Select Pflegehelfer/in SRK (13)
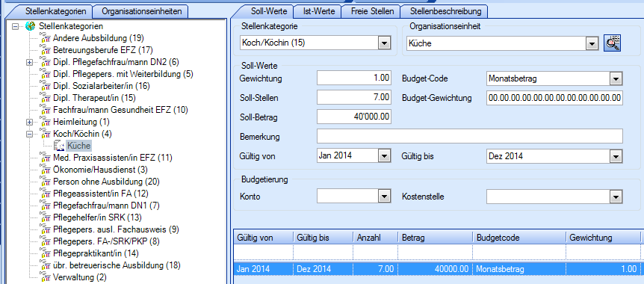 pyautogui.click(x=97, y=217)
